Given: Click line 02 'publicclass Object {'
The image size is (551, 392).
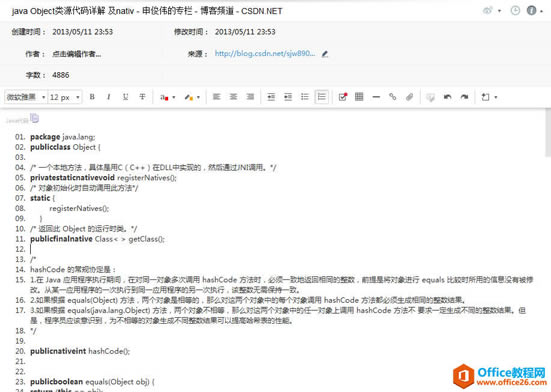Looking at the screenshot, I should click(x=65, y=147).
